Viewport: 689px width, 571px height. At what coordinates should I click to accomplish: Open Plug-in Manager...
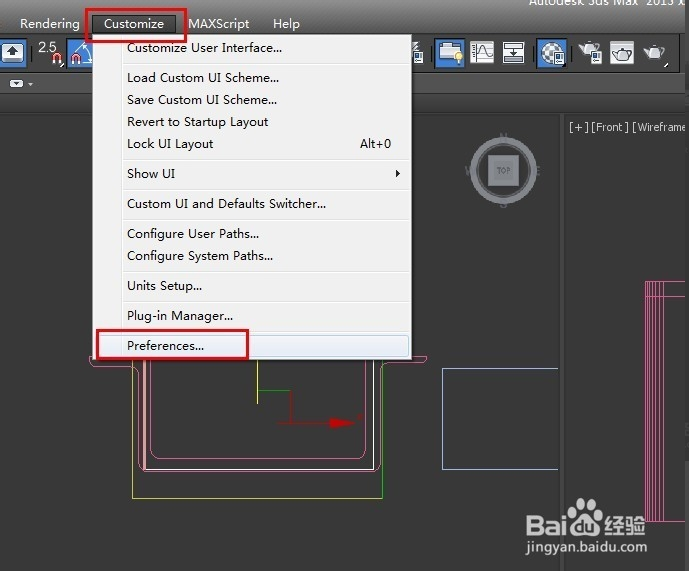click(x=252, y=316)
